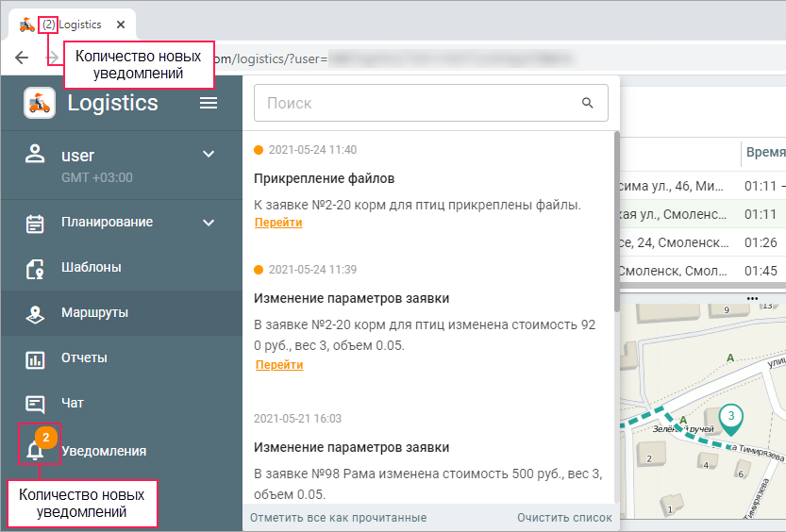Image resolution: width=786 pixels, height=532 pixels.
Task: Select Маршруты in the sidebar
Action: 94,312
